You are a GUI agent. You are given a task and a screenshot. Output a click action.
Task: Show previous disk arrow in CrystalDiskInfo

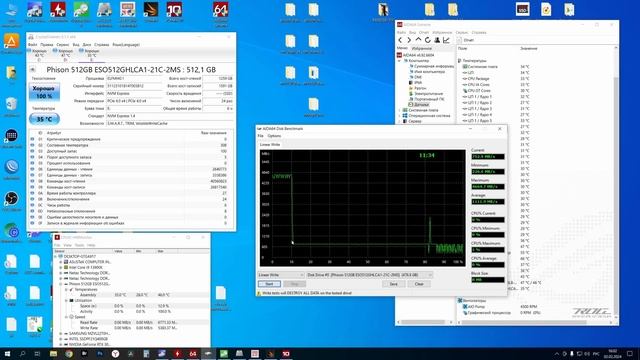click(x=33, y=70)
